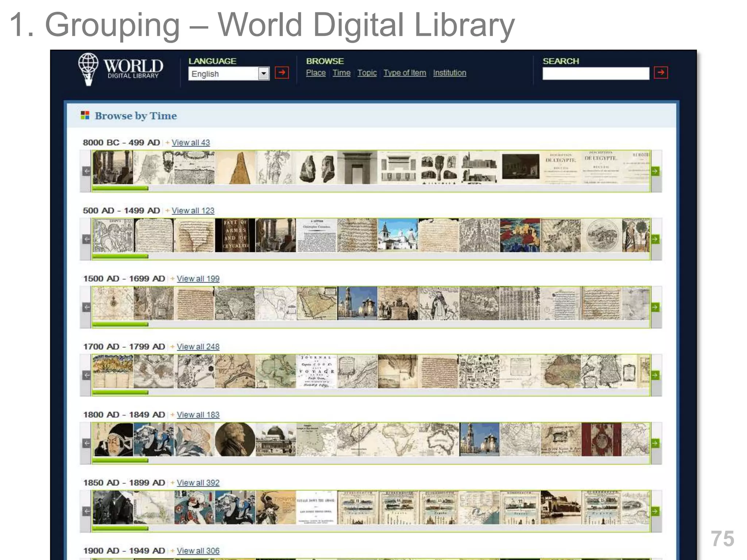
Task: Open the horseman illustration thumbnail in 1850 AD row
Action: tap(276, 507)
